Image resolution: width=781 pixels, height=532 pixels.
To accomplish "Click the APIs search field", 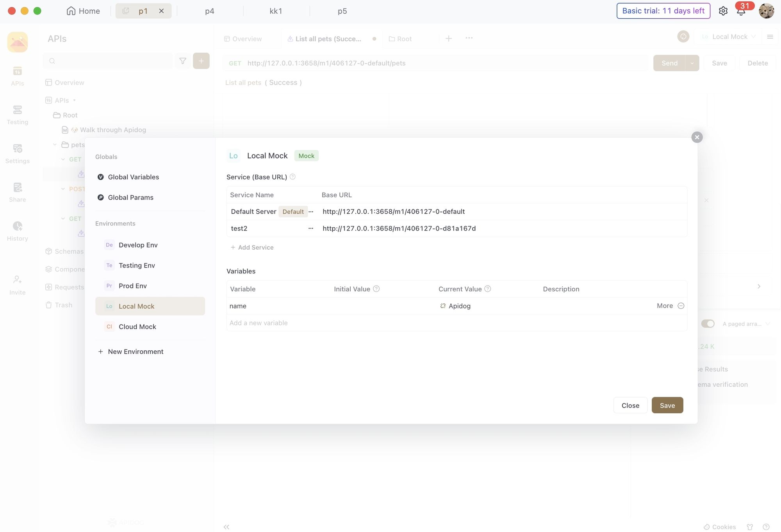I will pos(108,61).
